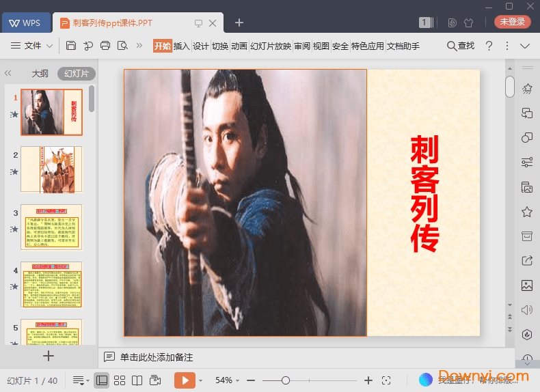Select slide 2 thumbnail
Viewport: 540px width, 392px height.
[52, 169]
